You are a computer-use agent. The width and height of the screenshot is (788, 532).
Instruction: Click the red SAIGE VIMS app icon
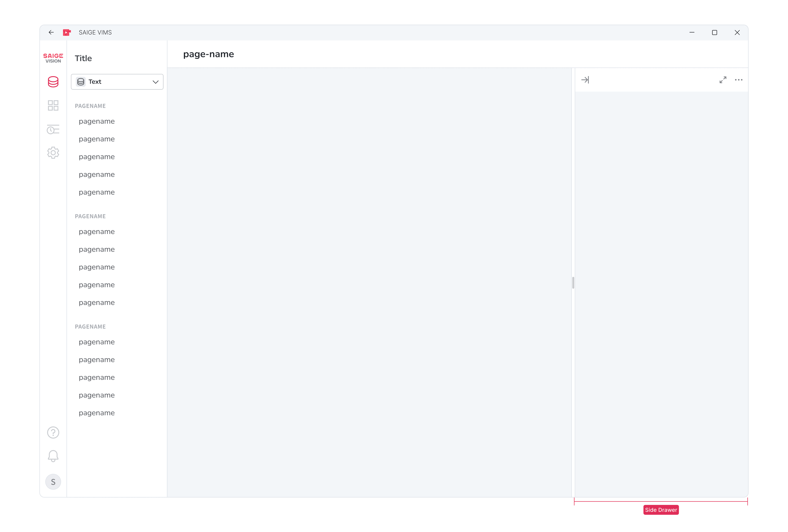click(x=67, y=33)
